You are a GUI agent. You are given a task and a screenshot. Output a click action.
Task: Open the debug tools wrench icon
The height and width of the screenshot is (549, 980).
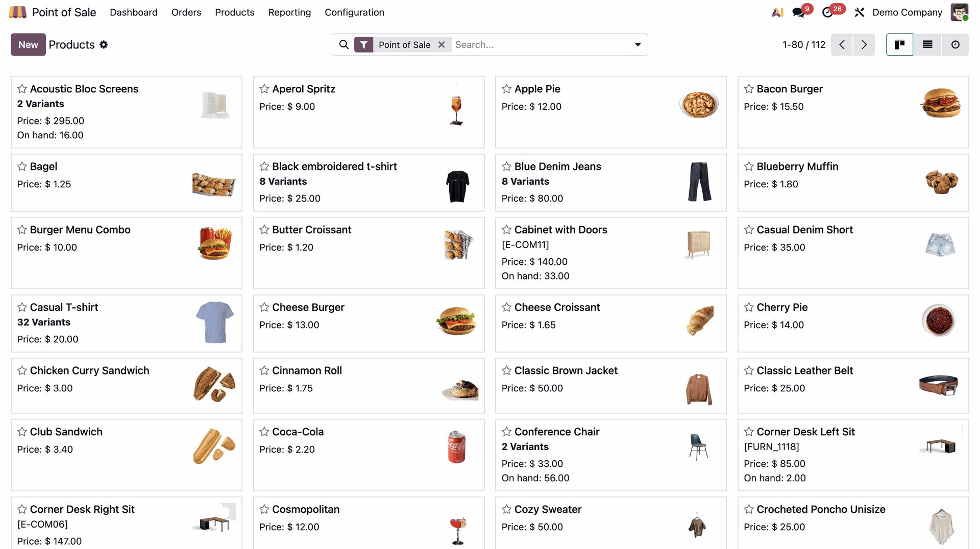pyautogui.click(x=860, y=12)
